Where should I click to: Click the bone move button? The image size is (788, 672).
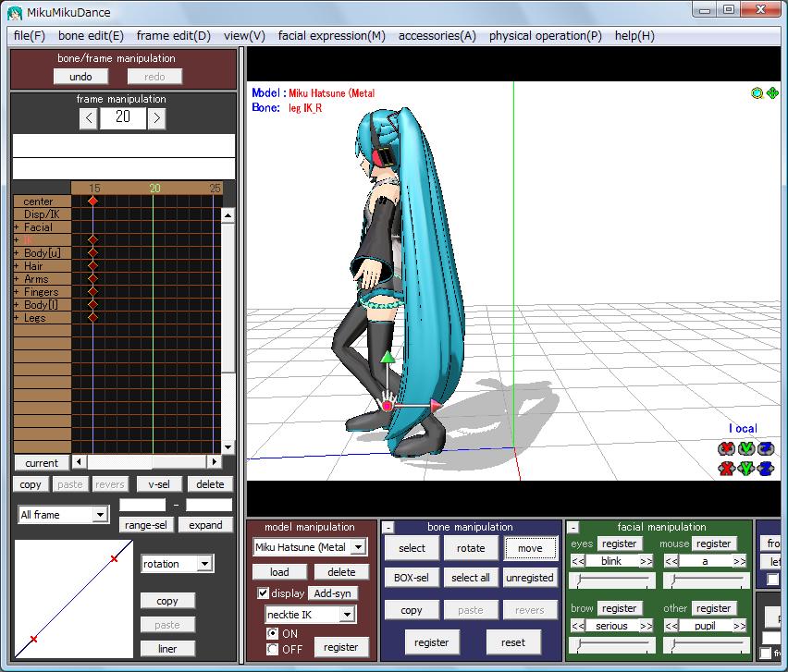tap(530, 548)
